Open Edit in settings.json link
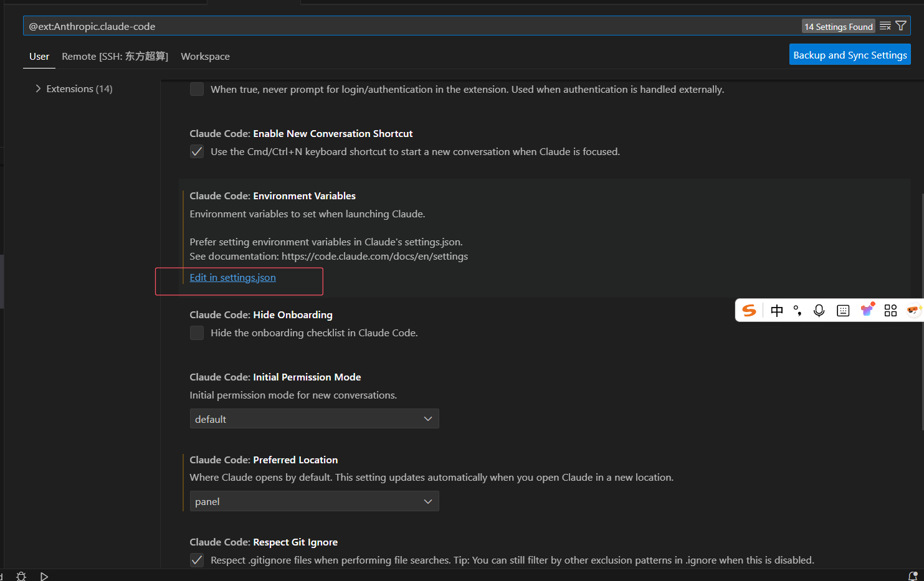Screen dimensions: 924x581 tap(233, 278)
